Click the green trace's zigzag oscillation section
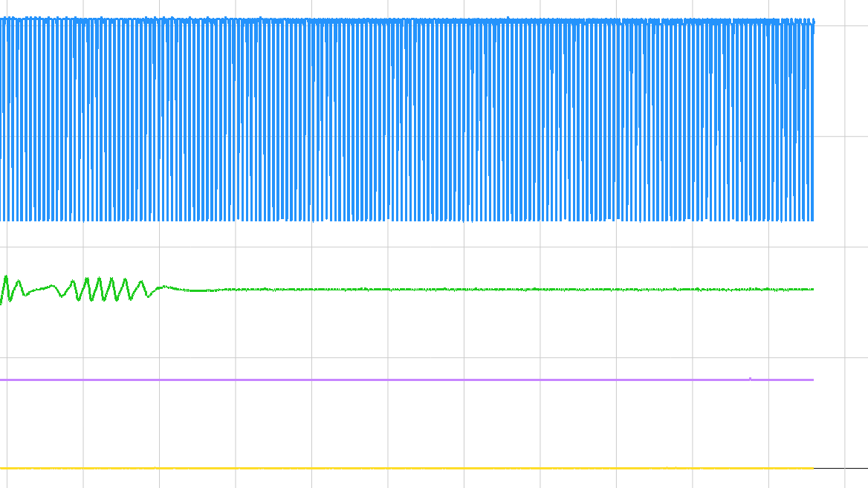This screenshot has height=488, width=868. [104, 289]
